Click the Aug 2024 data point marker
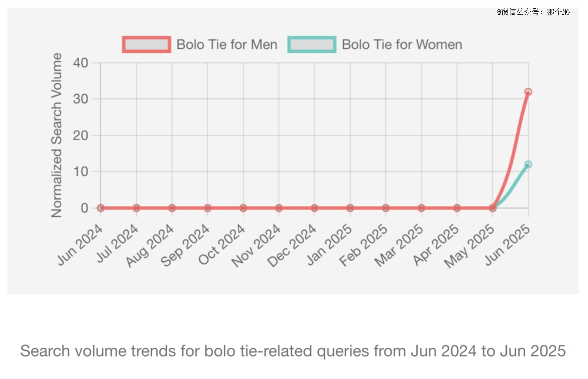Image resolution: width=588 pixels, height=379 pixels. (x=172, y=208)
